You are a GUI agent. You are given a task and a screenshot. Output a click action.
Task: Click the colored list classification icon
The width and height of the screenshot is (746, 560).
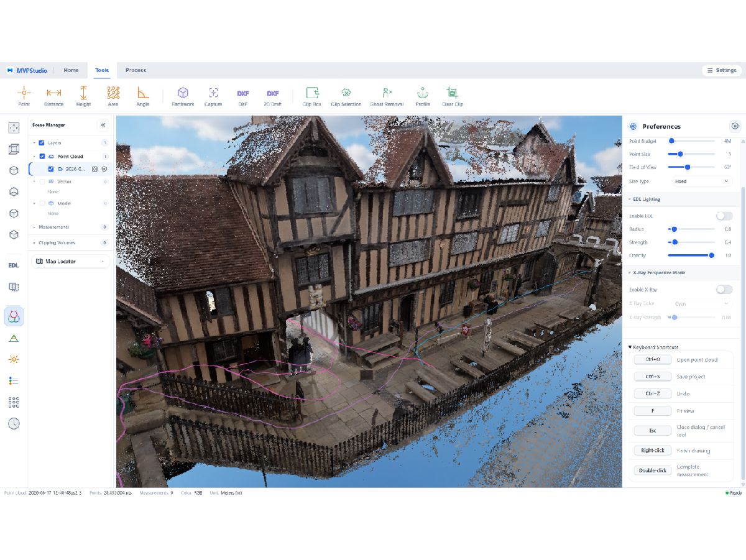pyautogui.click(x=14, y=380)
